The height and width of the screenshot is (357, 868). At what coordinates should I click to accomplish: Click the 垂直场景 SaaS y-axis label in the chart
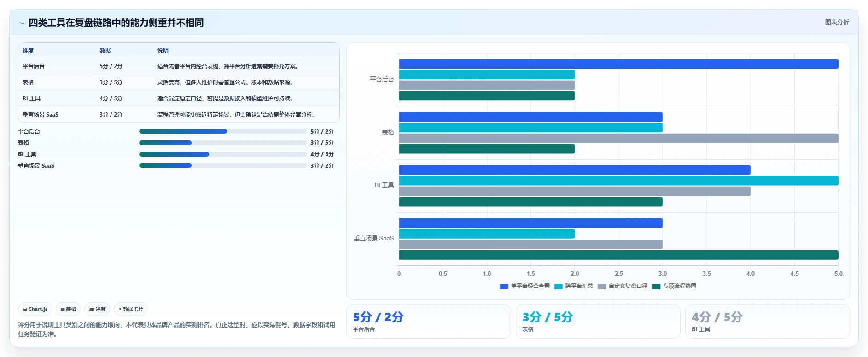tap(373, 238)
